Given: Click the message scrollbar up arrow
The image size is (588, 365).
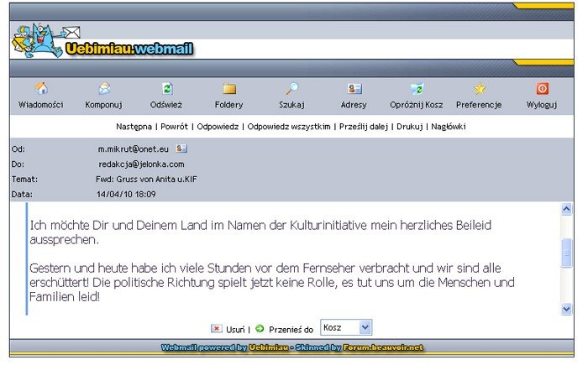Looking at the screenshot, I should point(566,209).
